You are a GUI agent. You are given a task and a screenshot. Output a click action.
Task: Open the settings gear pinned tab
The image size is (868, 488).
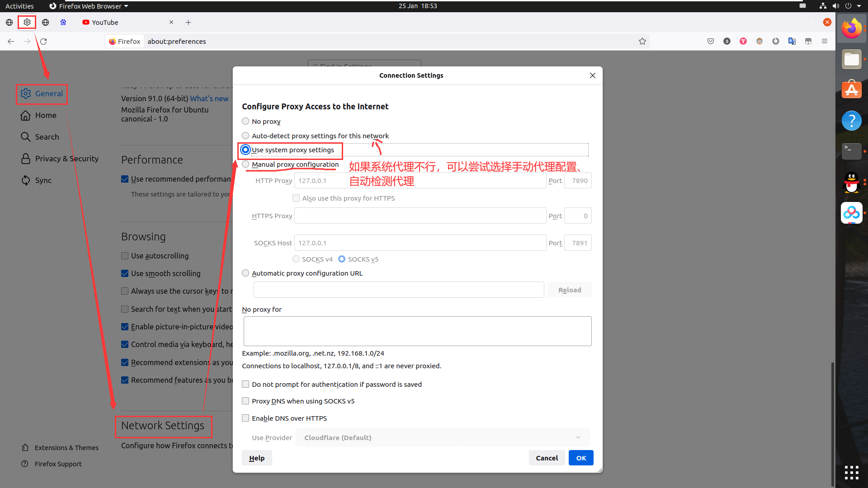[x=27, y=22]
